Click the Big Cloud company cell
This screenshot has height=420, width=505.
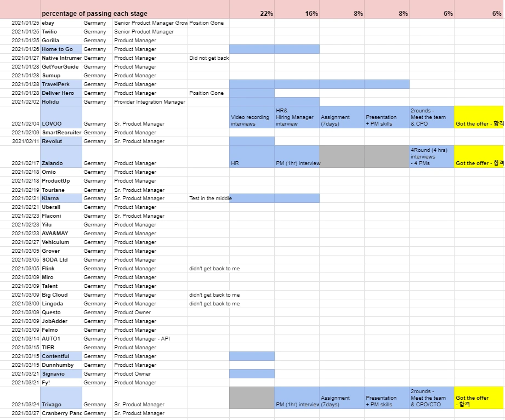pyautogui.click(x=61, y=294)
